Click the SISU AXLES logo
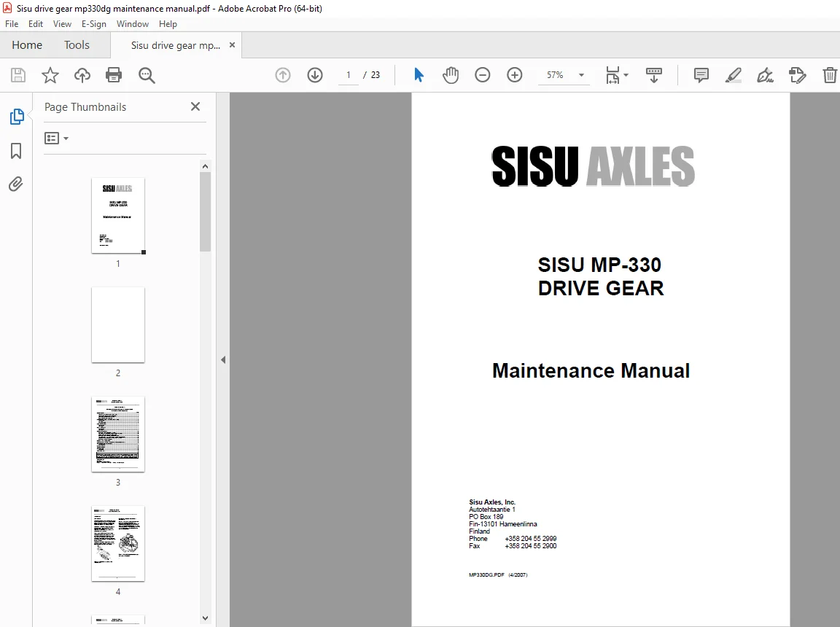This screenshot has width=840, height=627. click(x=593, y=166)
